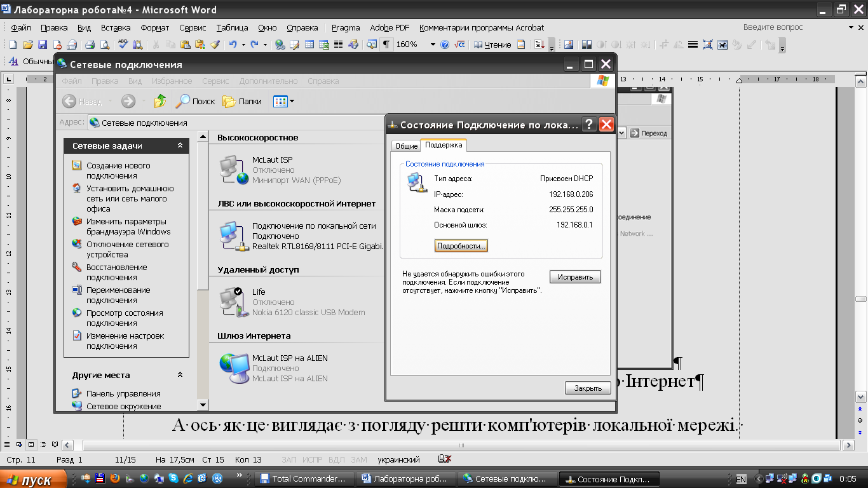Click the Undo arrow in Word toolbar

click(x=233, y=44)
